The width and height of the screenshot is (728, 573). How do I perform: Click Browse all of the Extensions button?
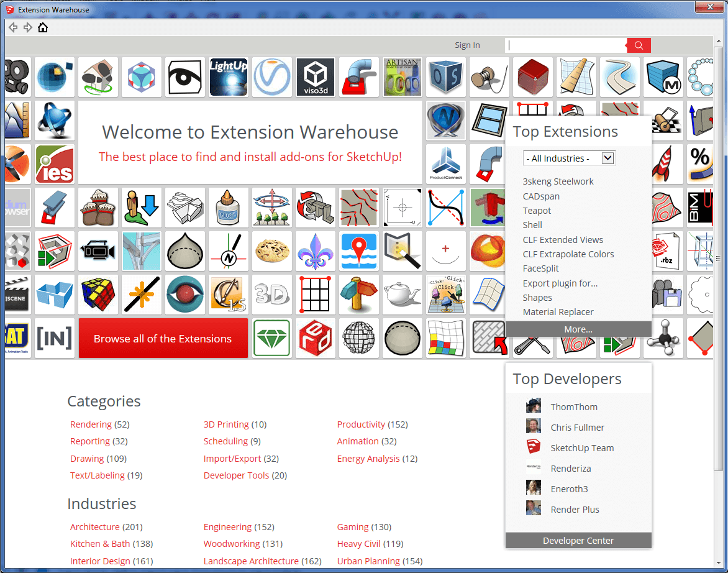[163, 339]
